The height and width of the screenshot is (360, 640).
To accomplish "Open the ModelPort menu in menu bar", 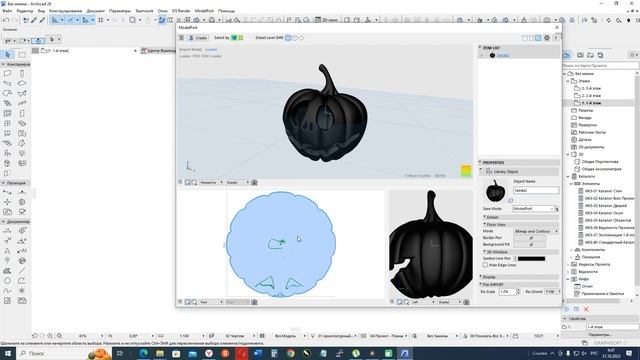I will (x=204, y=11).
